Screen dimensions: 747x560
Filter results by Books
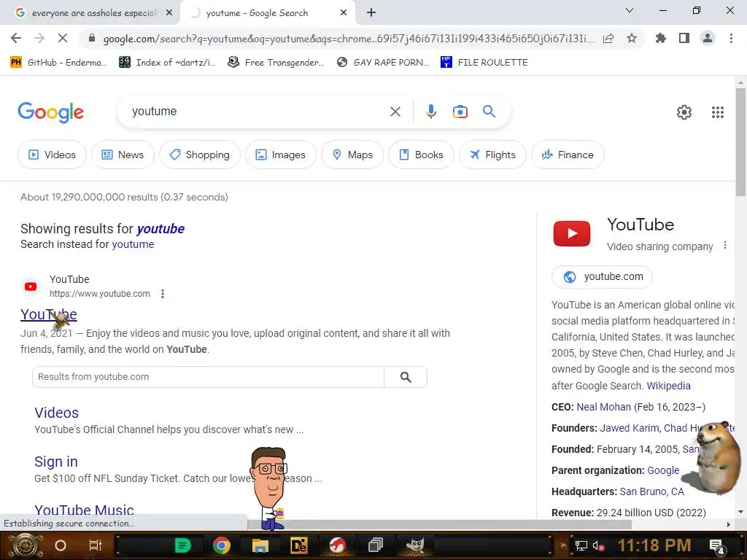[421, 155]
